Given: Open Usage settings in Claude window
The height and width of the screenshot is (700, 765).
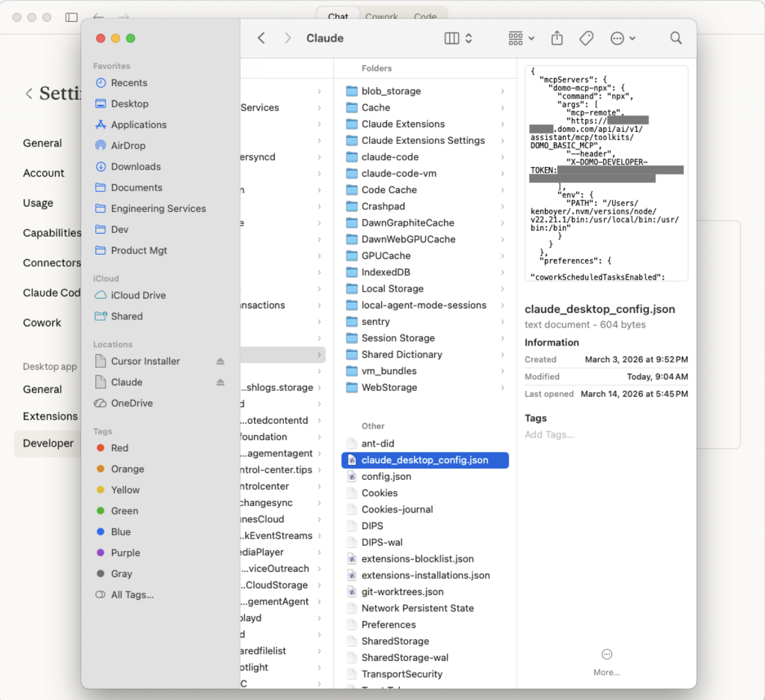Looking at the screenshot, I should tap(38, 203).
